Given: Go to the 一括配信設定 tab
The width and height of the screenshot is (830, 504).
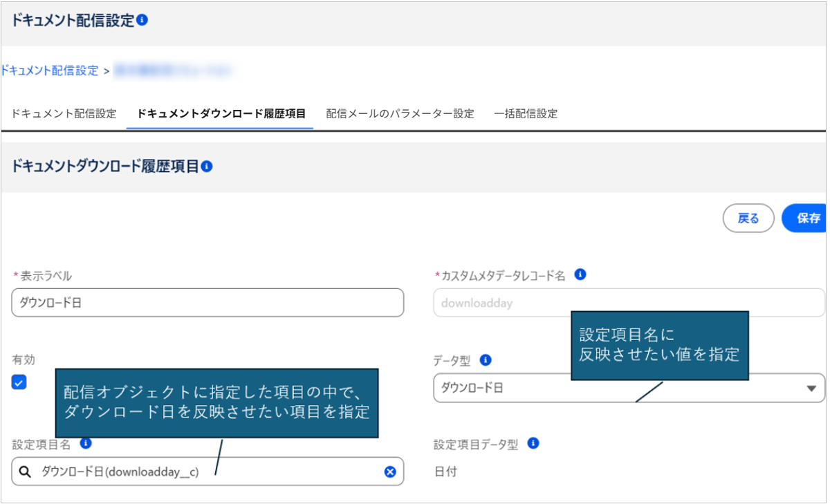Looking at the screenshot, I should (525, 114).
